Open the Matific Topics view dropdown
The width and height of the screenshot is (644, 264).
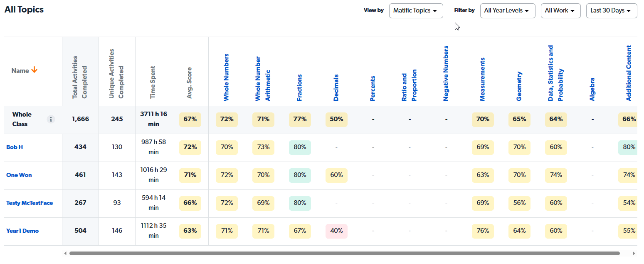pyautogui.click(x=416, y=10)
